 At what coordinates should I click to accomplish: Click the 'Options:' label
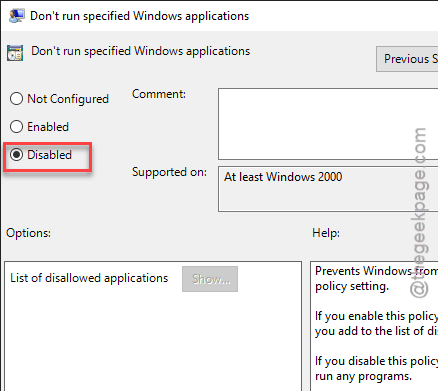[28, 233]
